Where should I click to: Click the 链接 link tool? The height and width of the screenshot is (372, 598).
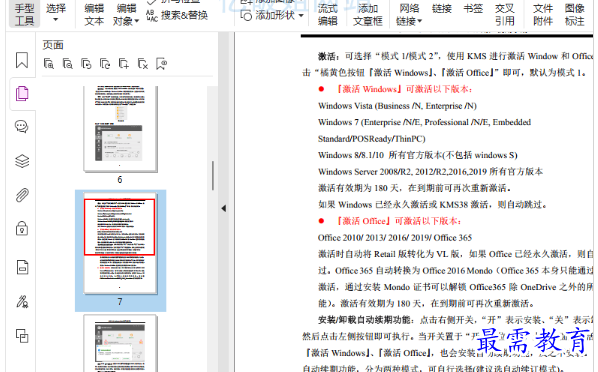click(442, 9)
